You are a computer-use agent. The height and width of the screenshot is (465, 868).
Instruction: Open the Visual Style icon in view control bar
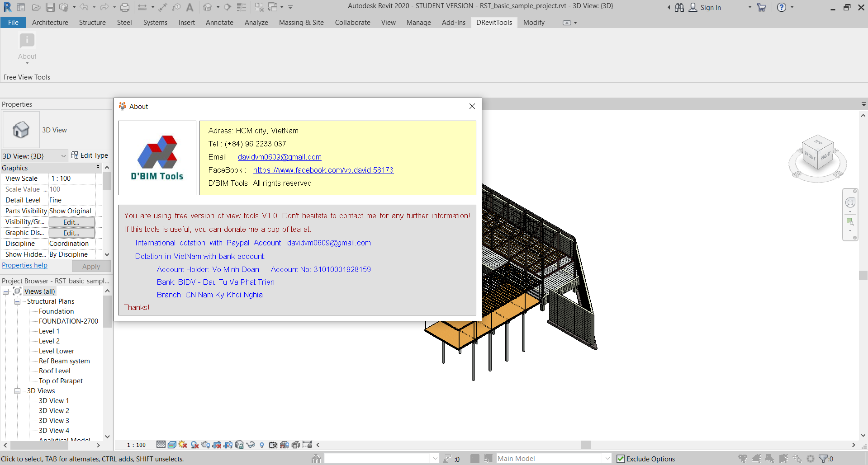coord(172,445)
